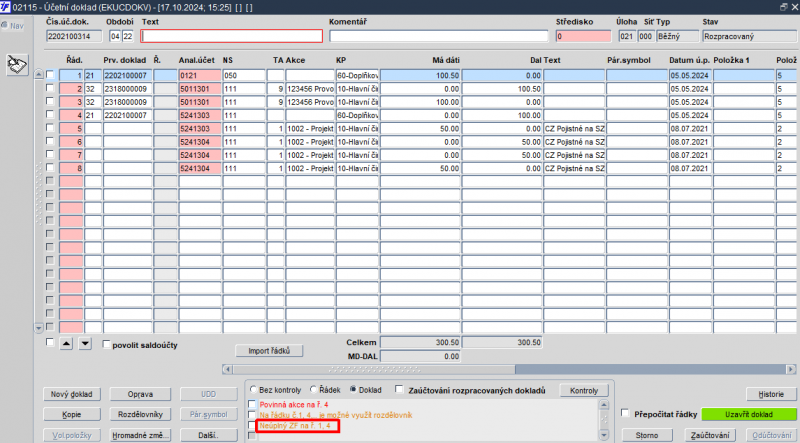Click Dal cell 100.50 in row 2

point(502,88)
